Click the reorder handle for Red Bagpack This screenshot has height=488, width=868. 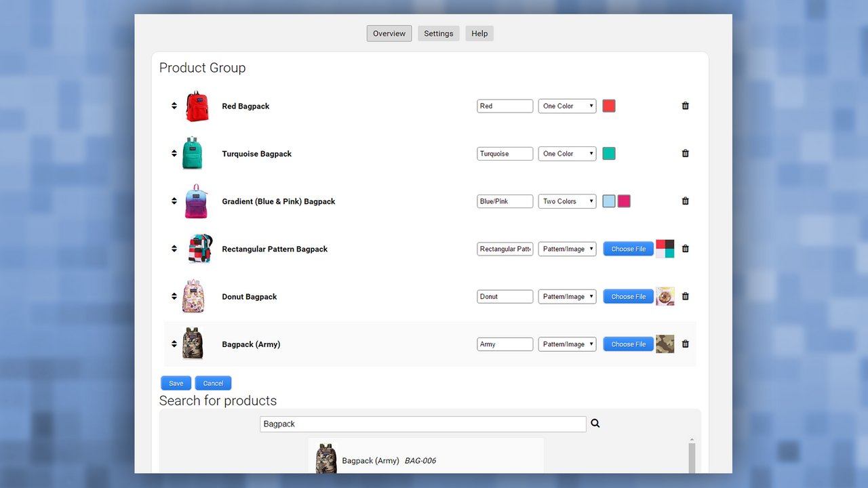coord(174,106)
